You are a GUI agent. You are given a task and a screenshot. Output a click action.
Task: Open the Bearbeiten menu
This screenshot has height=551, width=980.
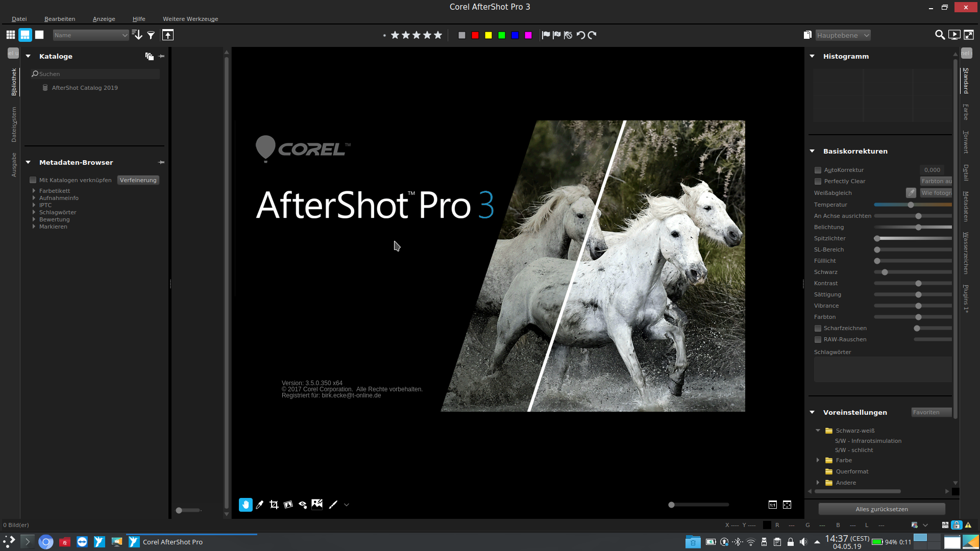click(60, 19)
